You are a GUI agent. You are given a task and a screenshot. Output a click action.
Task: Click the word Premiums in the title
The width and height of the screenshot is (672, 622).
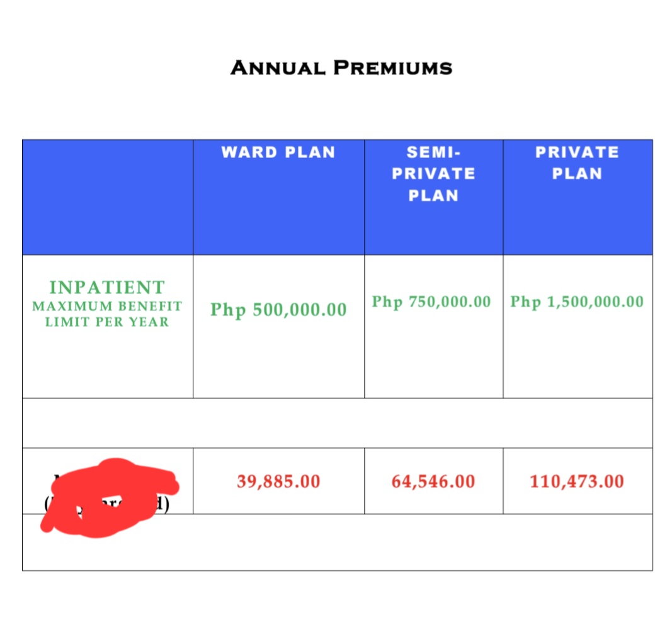(392, 67)
